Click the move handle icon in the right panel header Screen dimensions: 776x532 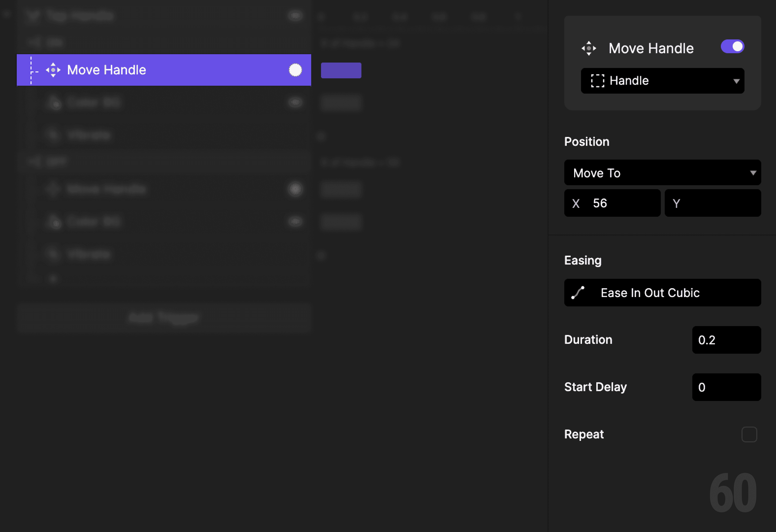(x=589, y=48)
